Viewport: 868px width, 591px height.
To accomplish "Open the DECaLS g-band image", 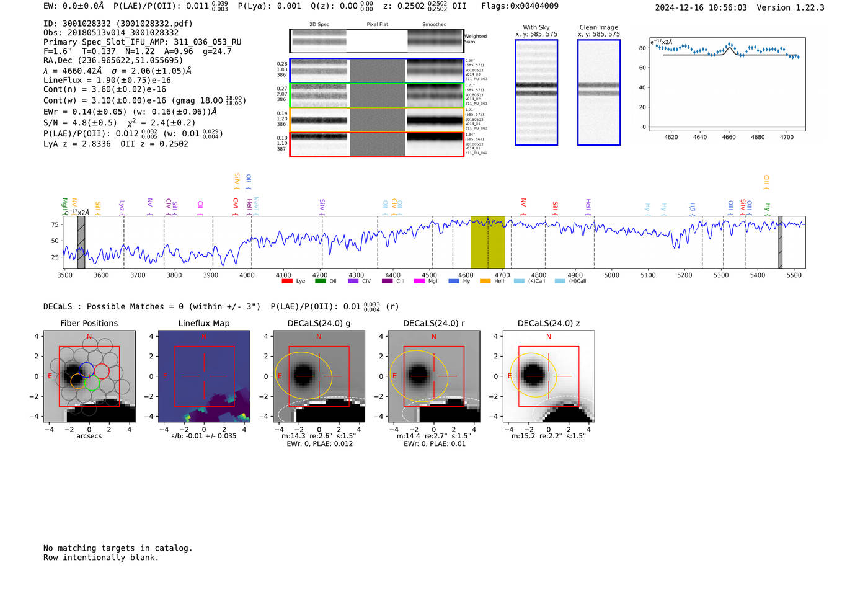I will click(319, 376).
